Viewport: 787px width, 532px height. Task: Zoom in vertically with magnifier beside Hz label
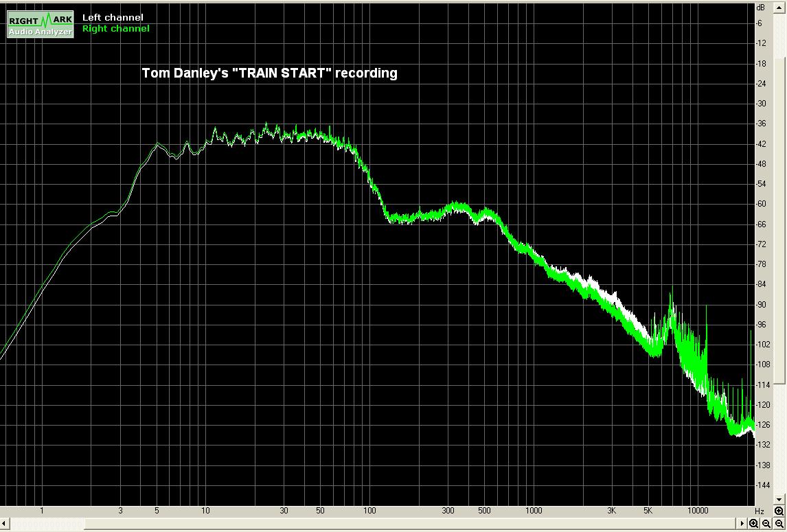[779, 511]
